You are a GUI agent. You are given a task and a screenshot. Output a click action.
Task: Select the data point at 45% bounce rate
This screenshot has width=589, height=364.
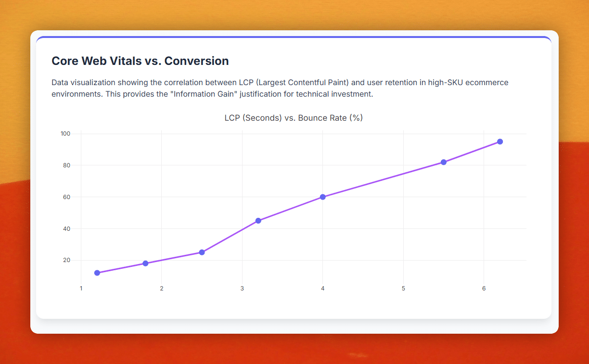click(258, 221)
